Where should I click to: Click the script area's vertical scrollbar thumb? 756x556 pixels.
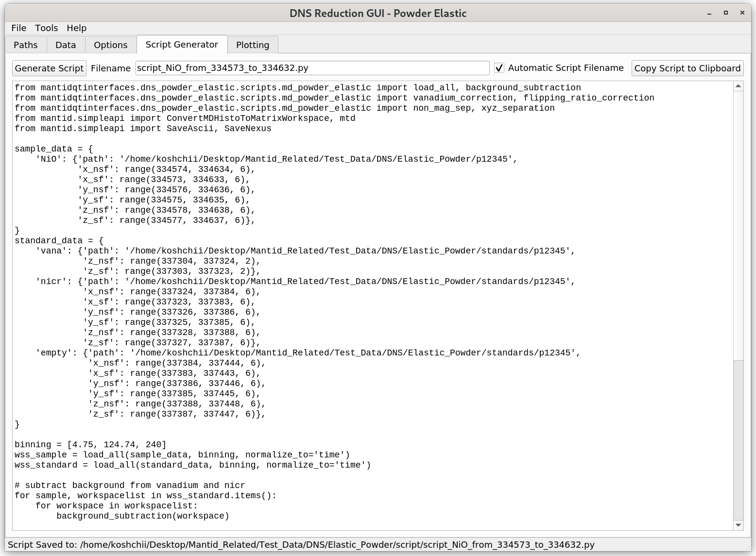click(x=738, y=223)
